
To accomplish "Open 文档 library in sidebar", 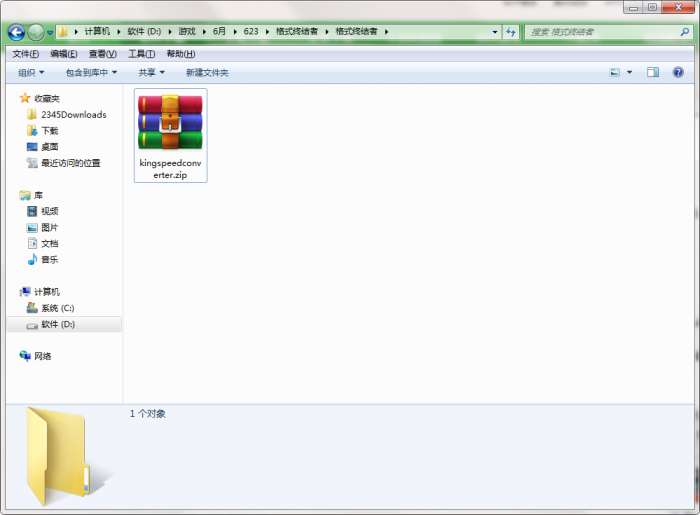I will point(50,243).
